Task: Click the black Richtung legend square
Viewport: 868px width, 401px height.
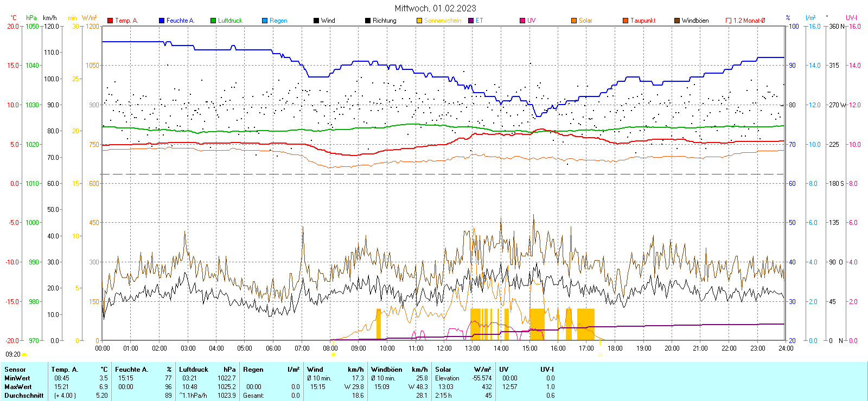Action: 368,21
